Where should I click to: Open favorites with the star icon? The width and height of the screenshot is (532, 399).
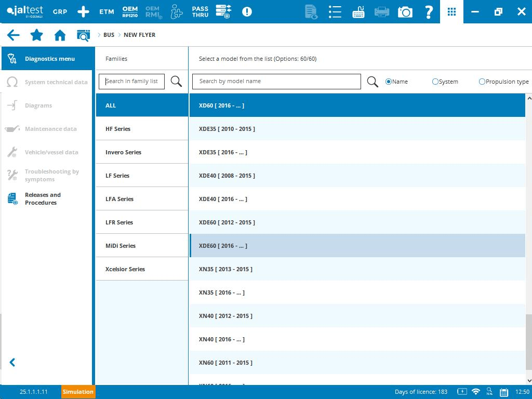pyautogui.click(x=36, y=35)
